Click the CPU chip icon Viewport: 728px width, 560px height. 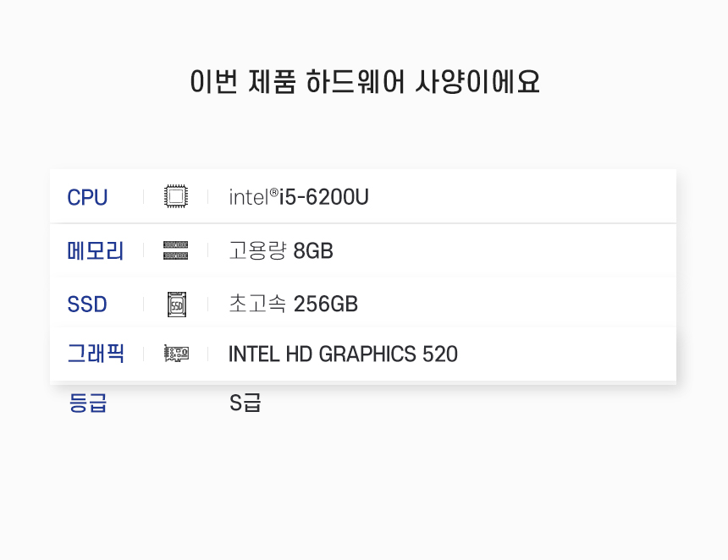point(176,197)
